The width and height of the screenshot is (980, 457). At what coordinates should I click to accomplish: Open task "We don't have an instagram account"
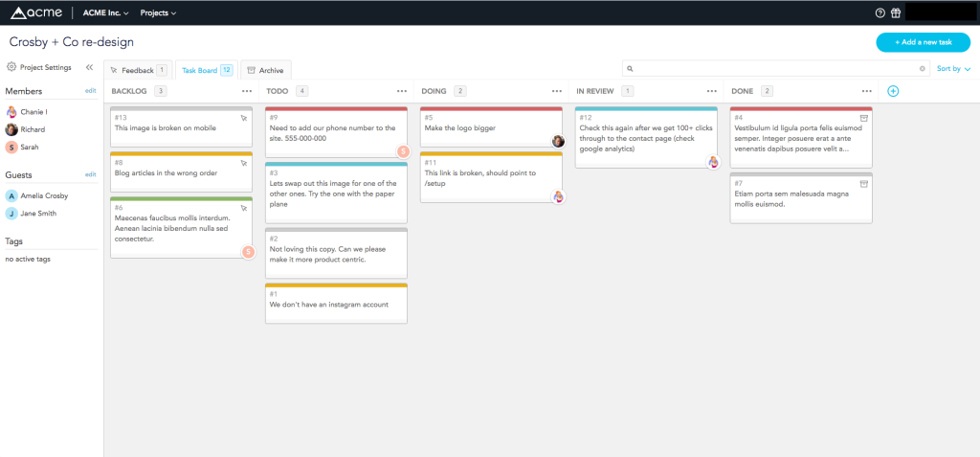point(336,304)
